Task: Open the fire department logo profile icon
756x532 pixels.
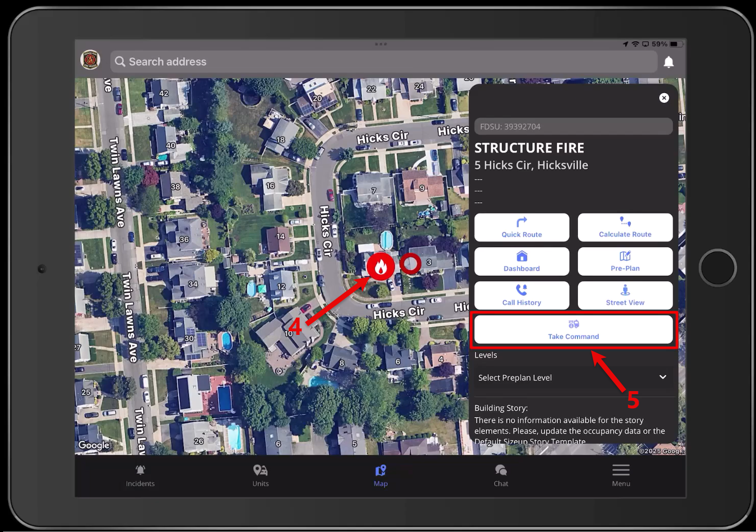Action: (x=90, y=60)
